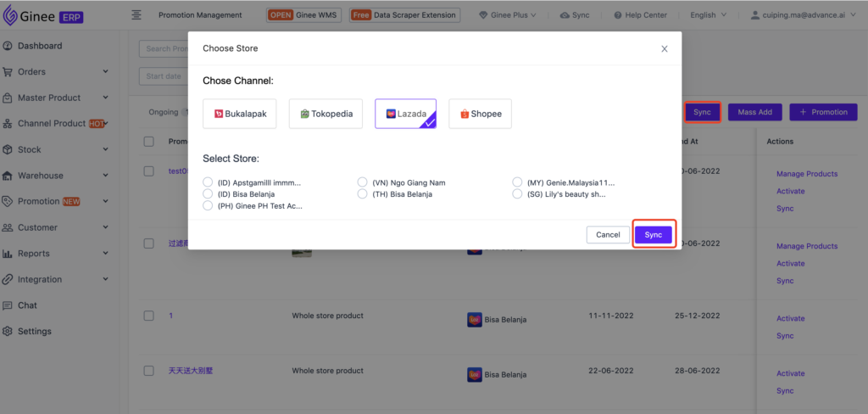
Task: Click the end date 25-12-2022 cell
Action: click(698, 316)
